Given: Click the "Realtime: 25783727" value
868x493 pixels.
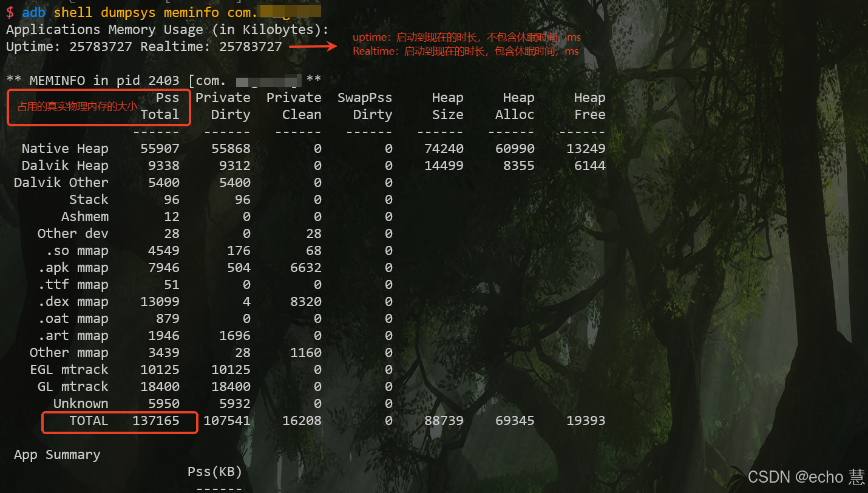Looking at the screenshot, I should pyautogui.click(x=211, y=46).
